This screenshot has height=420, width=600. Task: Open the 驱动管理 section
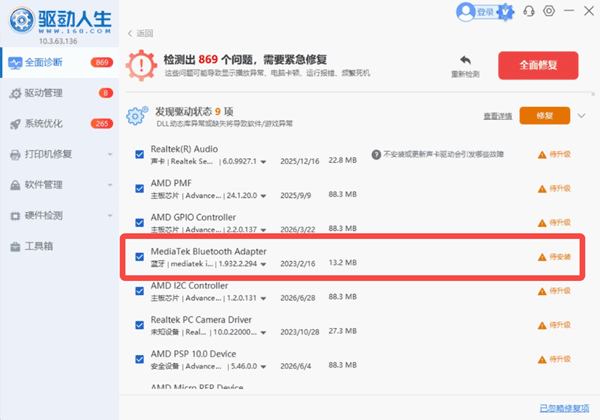[x=60, y=93]
